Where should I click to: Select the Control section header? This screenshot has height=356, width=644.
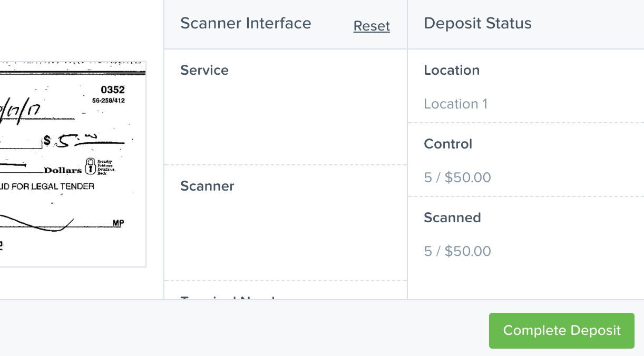click(x=447, y=144)
